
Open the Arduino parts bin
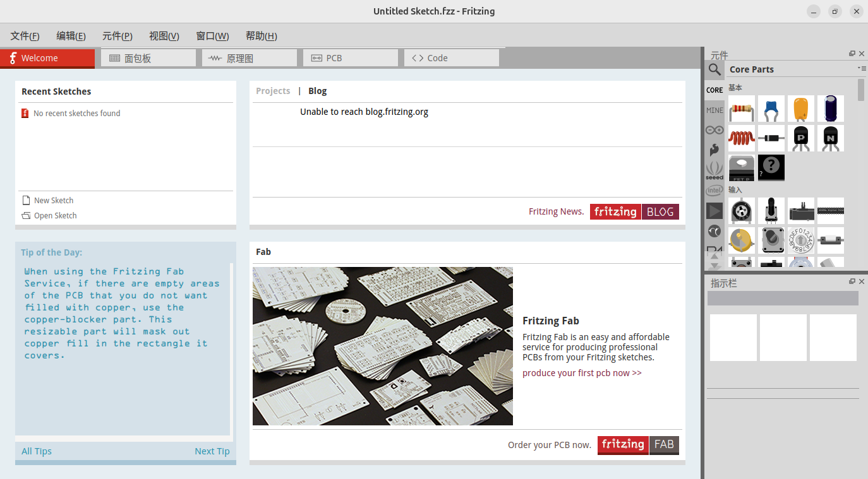pyautogui.click(x=714, y=130)
